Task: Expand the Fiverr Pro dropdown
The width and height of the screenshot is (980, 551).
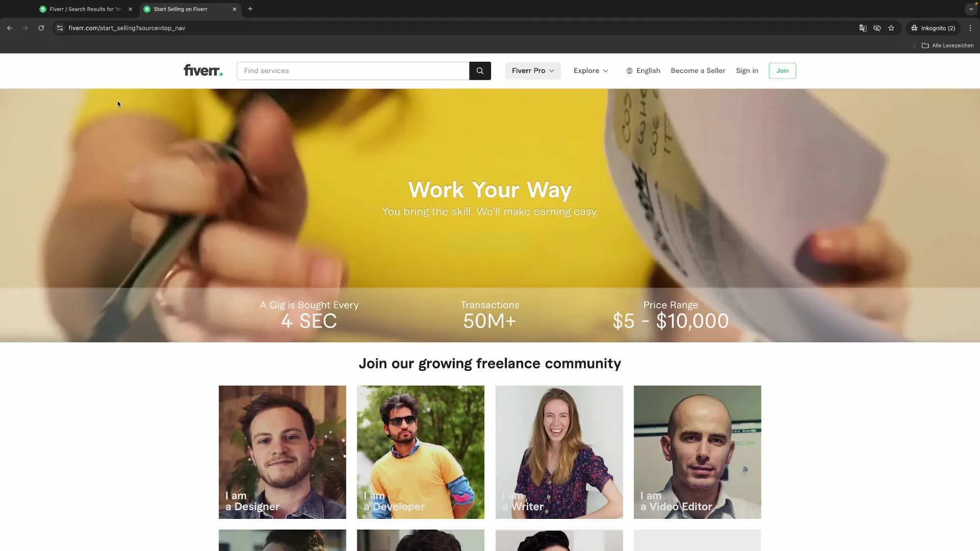Action: 533,71
